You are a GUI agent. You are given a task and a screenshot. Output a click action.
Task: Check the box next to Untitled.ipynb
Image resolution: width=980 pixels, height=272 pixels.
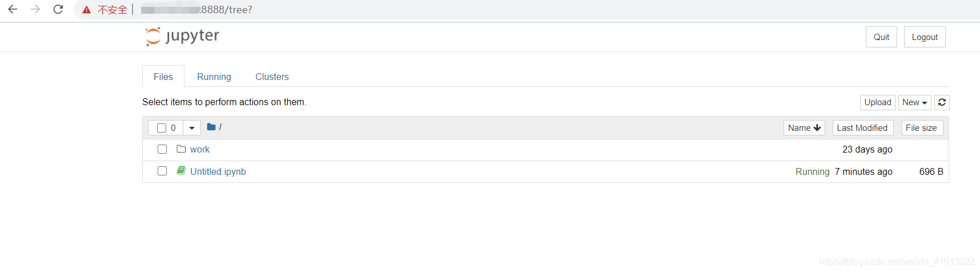pos(162,171)
